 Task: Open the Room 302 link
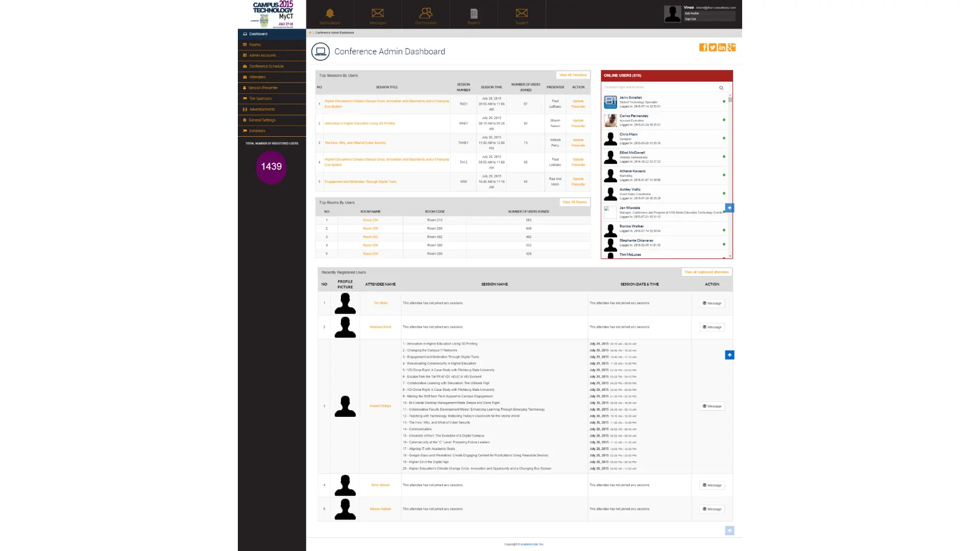click(x=371, y=237)
